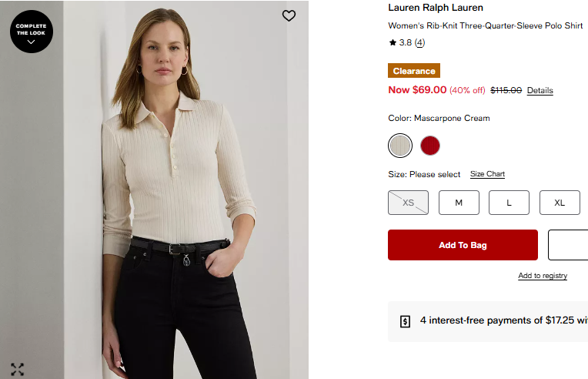Click the main product photo
The height and width of the screenshot is (379, 588).
point(177,193)
